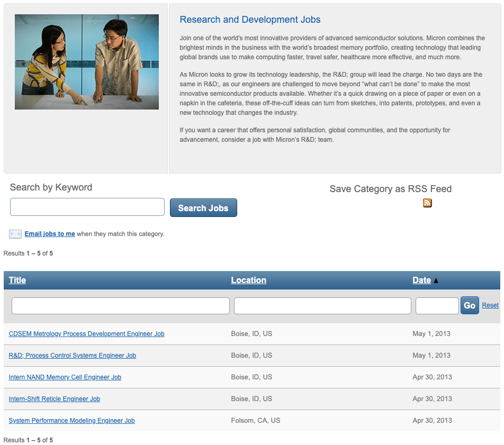Open System Performance Modeling Engineer Job link
504x445 pixels.
coord(71,421)
